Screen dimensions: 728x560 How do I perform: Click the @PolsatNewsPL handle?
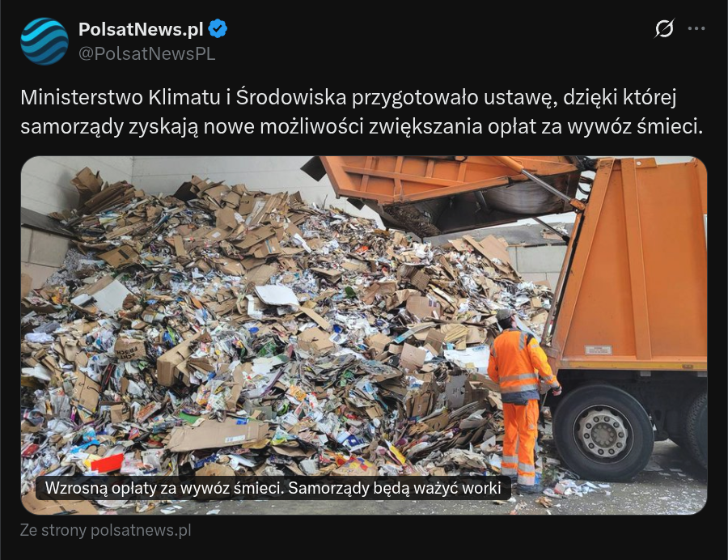coord(146,54)
